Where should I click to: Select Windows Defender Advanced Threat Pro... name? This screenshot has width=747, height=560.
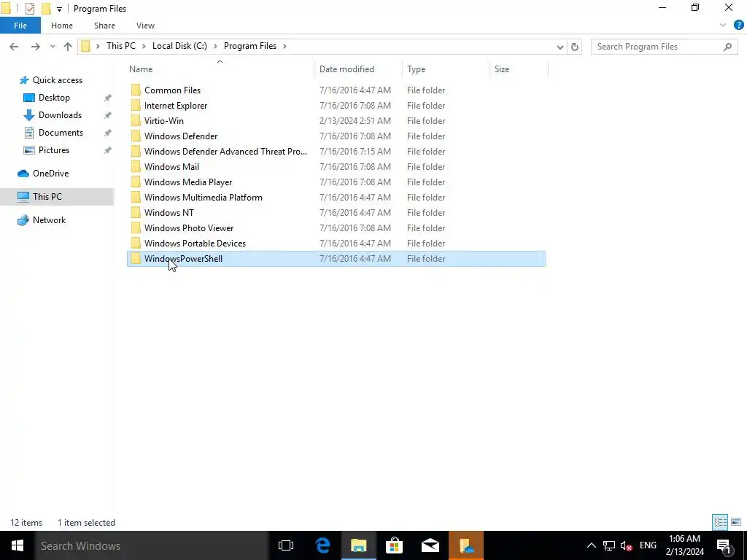tap(226, 152)
